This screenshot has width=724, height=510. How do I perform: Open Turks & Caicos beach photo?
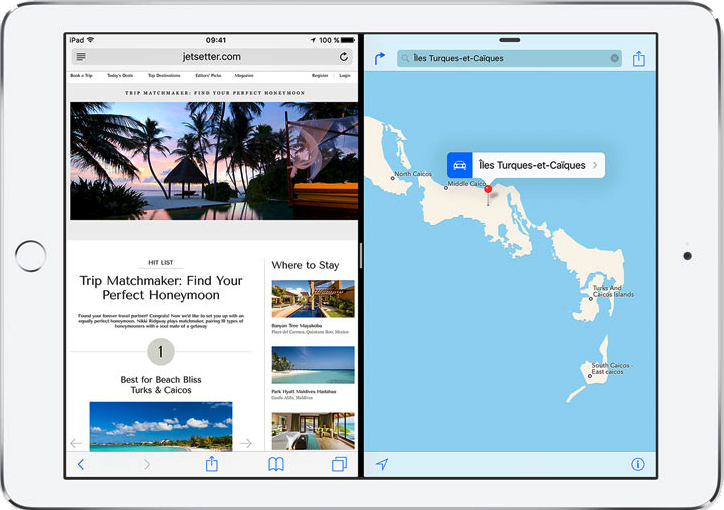(x=161, y=426)
